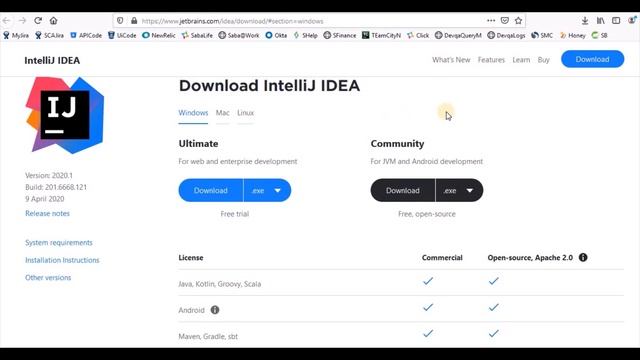Download the Community edition
The image size is (640, 360).
[x=403, y=191]
